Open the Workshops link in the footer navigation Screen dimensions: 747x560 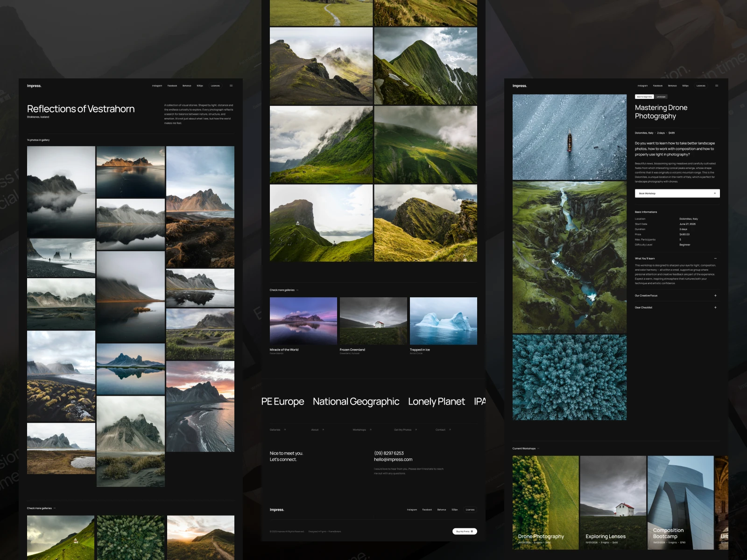362,430
